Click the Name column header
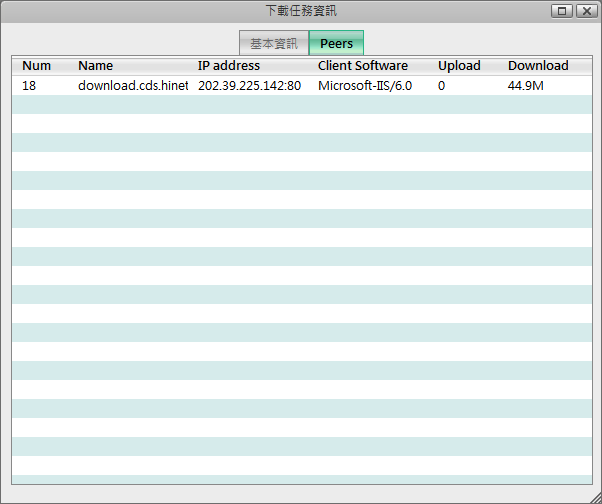The width and height of the screenshot is (602, 504). pos(96,66)
